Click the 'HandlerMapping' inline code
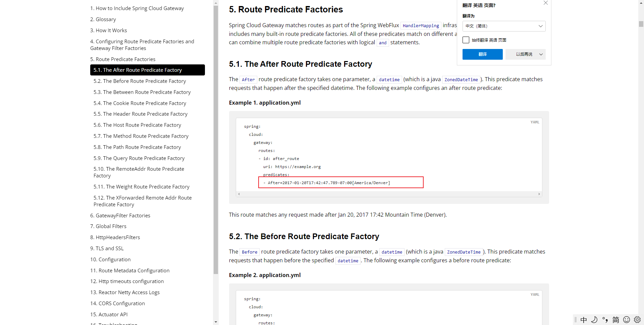 [421, 25]
